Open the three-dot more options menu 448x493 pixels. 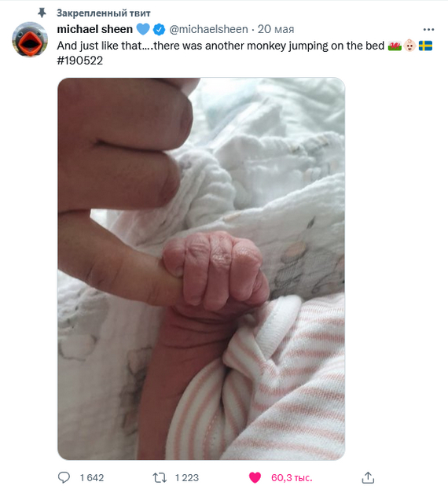(x=428, y=30)
